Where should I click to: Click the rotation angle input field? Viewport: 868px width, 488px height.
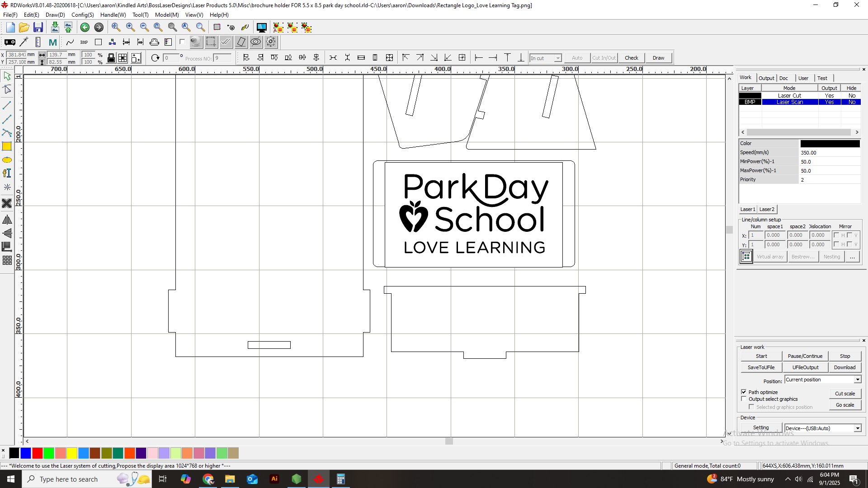[171, 58]
